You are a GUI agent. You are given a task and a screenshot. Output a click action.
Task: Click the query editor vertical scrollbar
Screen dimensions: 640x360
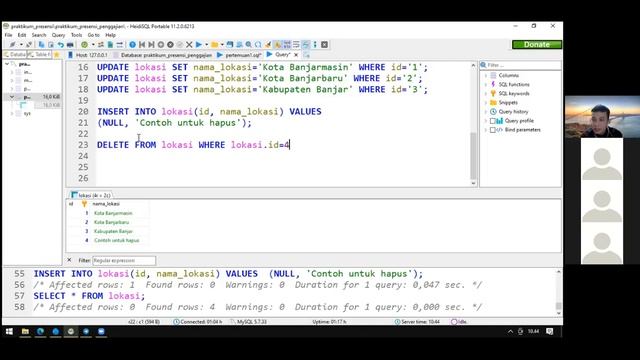click(x=473, y=155)
